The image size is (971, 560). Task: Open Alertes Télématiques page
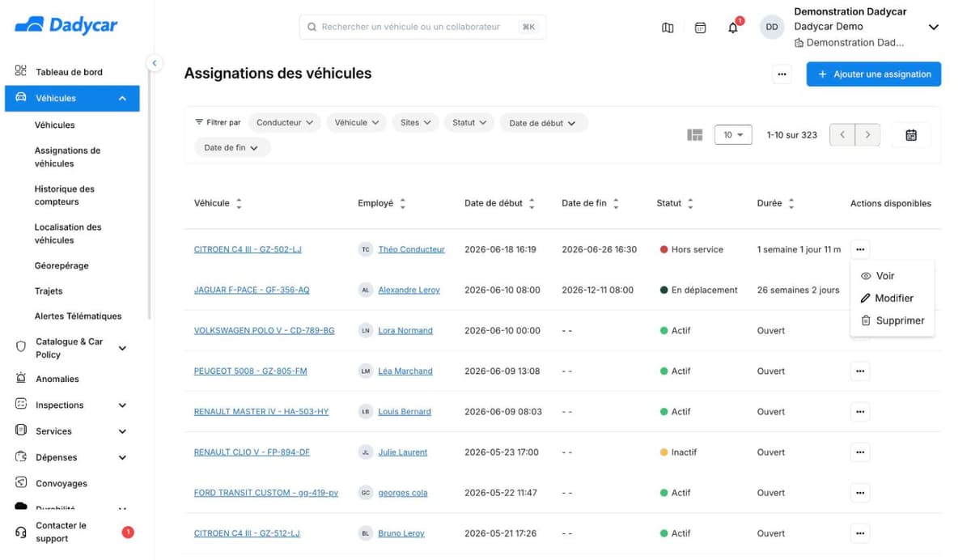tap(78, 316)
